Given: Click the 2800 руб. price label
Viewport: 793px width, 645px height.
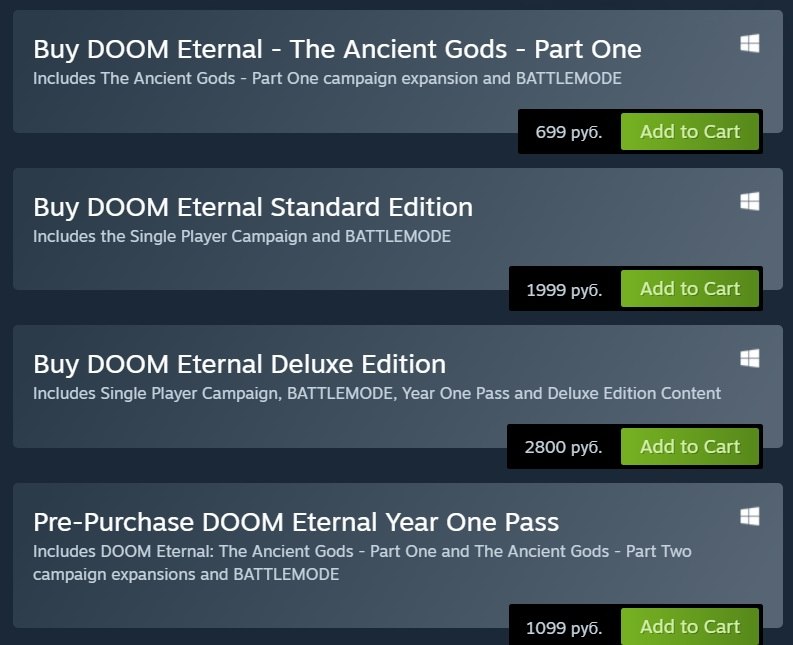Looking at the screenshot, I should click(563, 447).
